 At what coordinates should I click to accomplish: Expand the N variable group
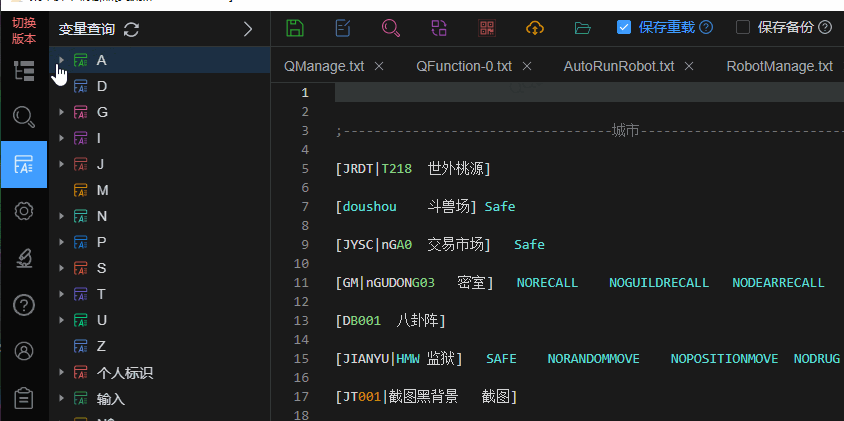61,216
